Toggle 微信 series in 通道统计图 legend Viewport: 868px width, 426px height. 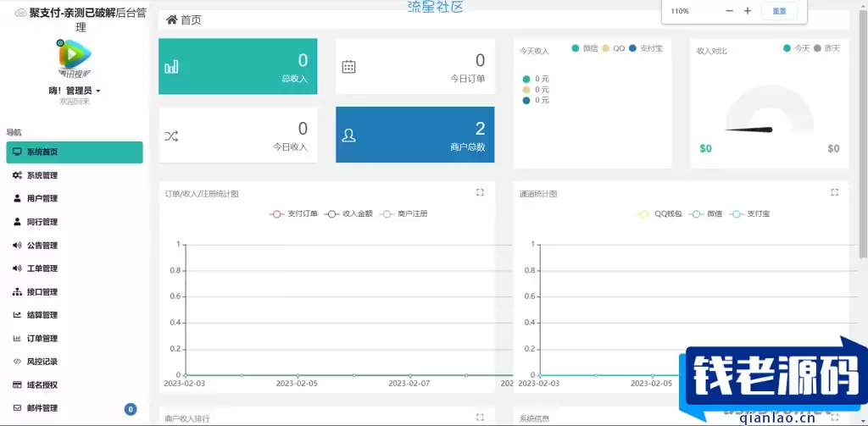(706, 213)
